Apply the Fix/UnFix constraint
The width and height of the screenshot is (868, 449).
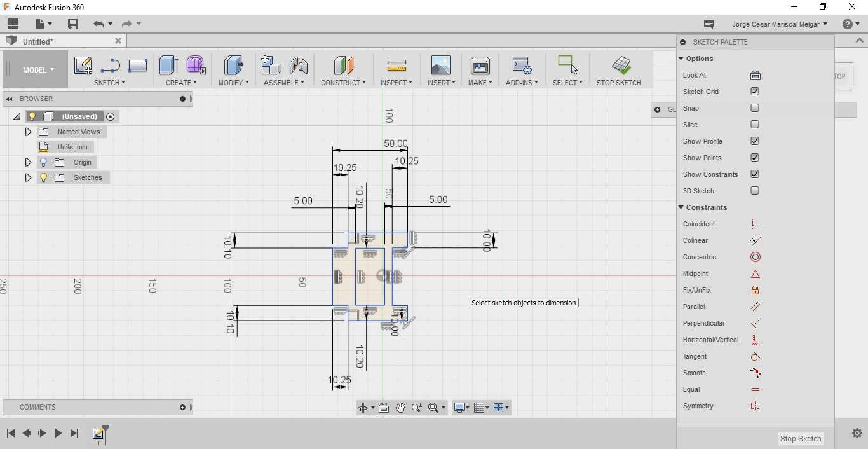(x=755, y=290)
